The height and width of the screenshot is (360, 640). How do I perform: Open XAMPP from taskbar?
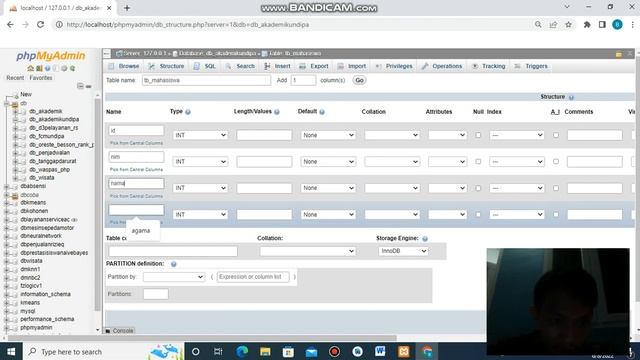point(403,351)
